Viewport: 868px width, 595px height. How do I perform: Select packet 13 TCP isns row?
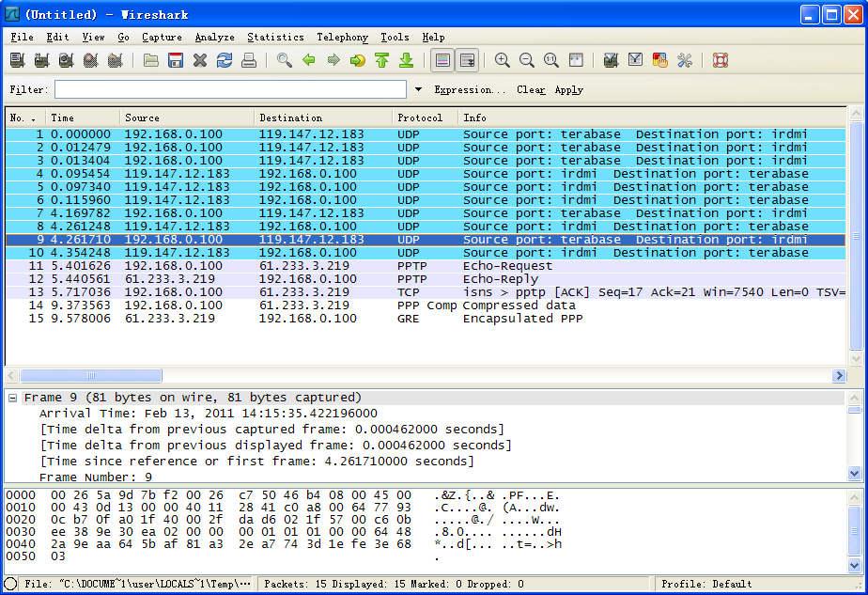(x=426, y=292)
